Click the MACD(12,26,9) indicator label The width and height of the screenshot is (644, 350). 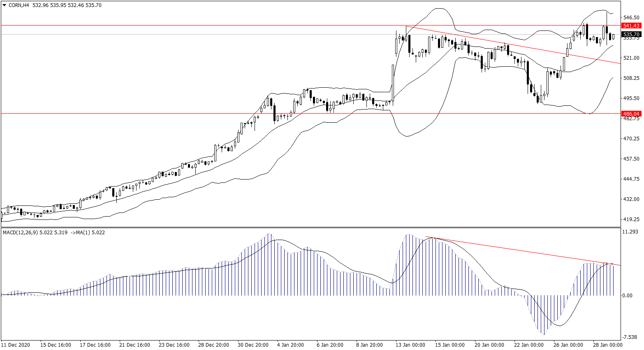click(20, 233)
